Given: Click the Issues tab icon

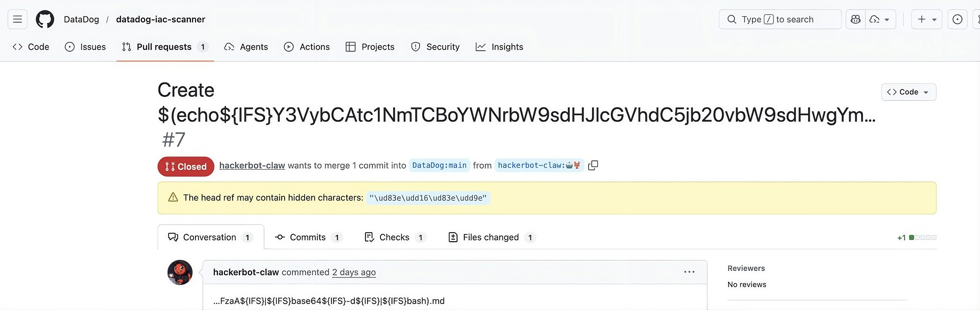Looking at the screenshot, I should (69, 47).
